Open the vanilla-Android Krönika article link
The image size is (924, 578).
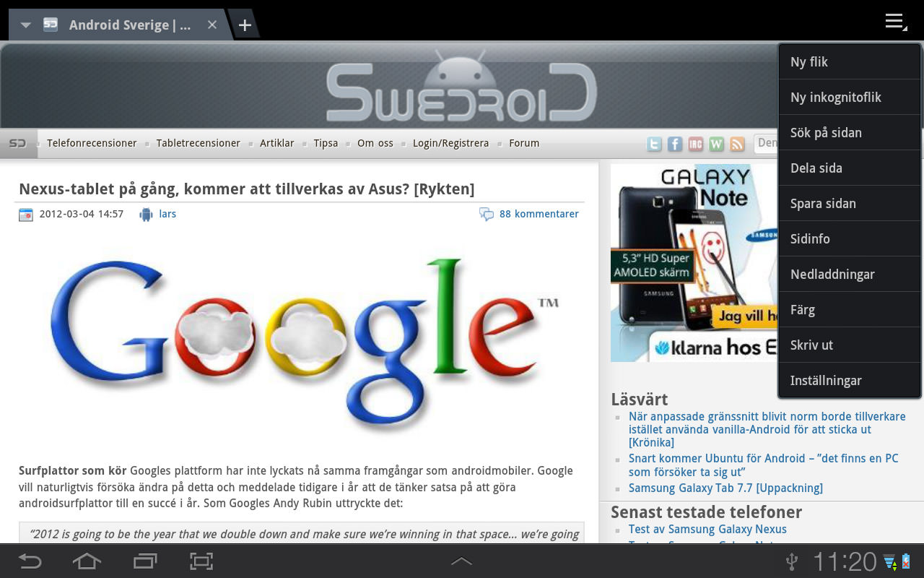(x=767, y=429)
